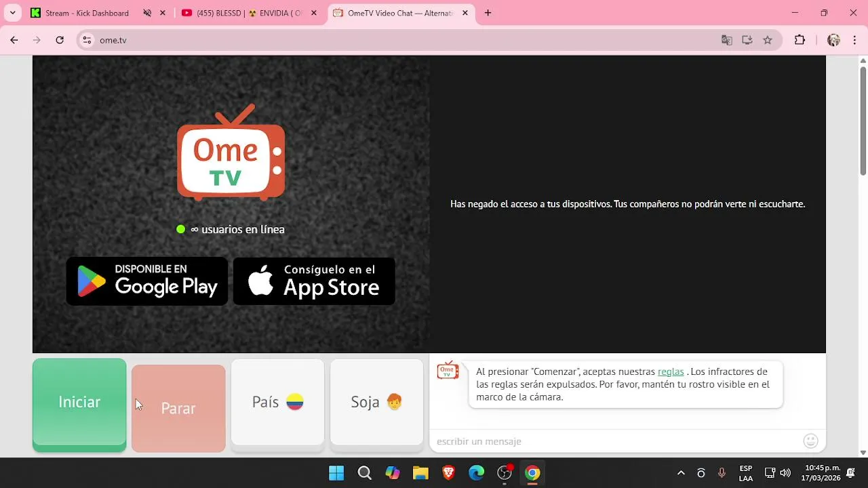Open Copilot from the taskbar
Screen dimensions: 868x488
coord(393,473)
